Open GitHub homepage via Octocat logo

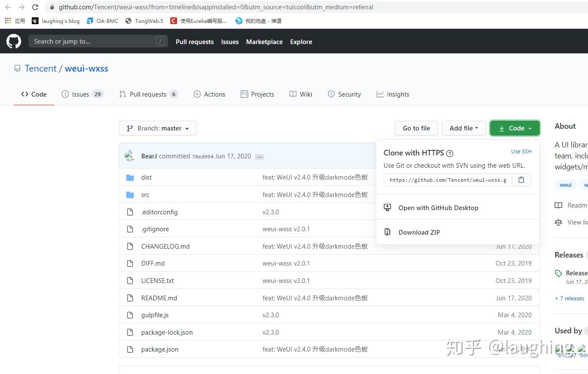coord(14,42)
